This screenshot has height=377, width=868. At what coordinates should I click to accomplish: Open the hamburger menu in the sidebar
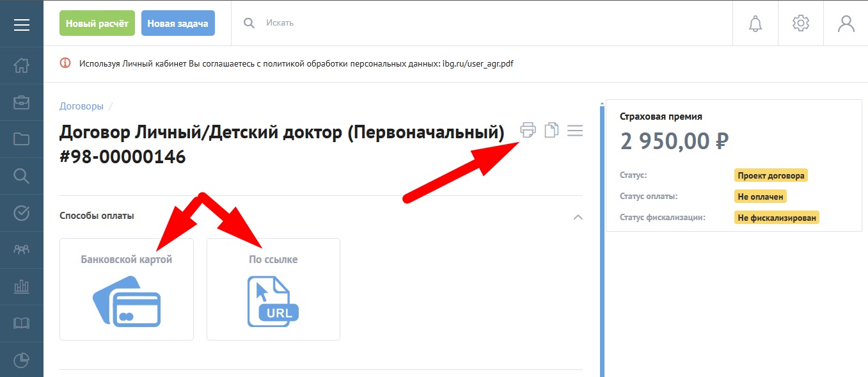pyautogui.click(x=22, y=24)
